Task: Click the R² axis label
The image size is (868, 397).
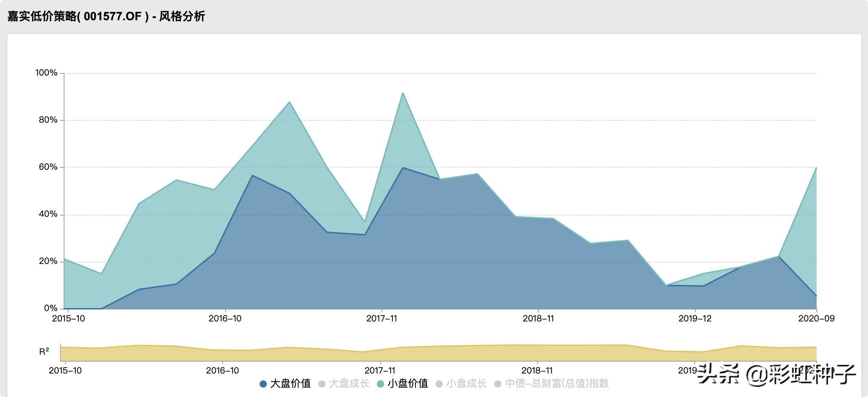Action: click(x=44, y=351)
